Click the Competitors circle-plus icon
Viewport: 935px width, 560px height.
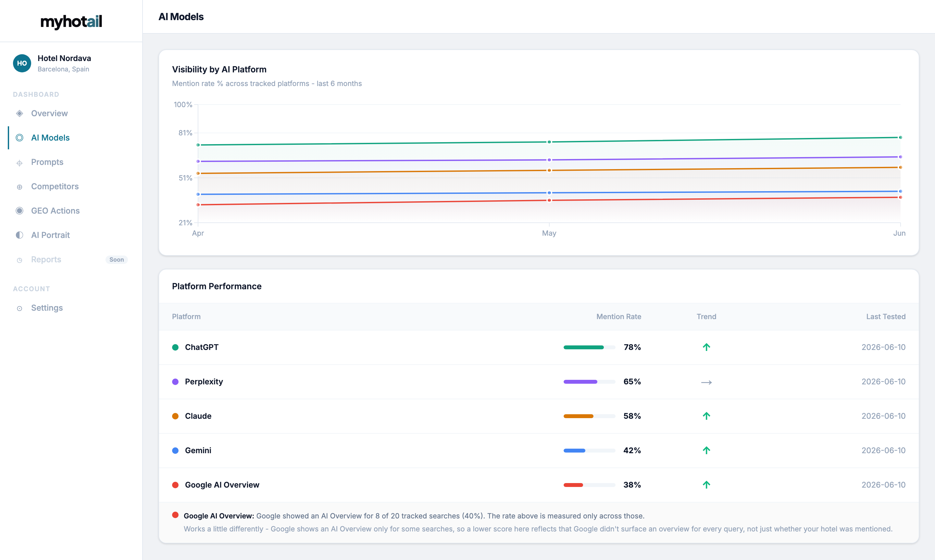[19, 187]
